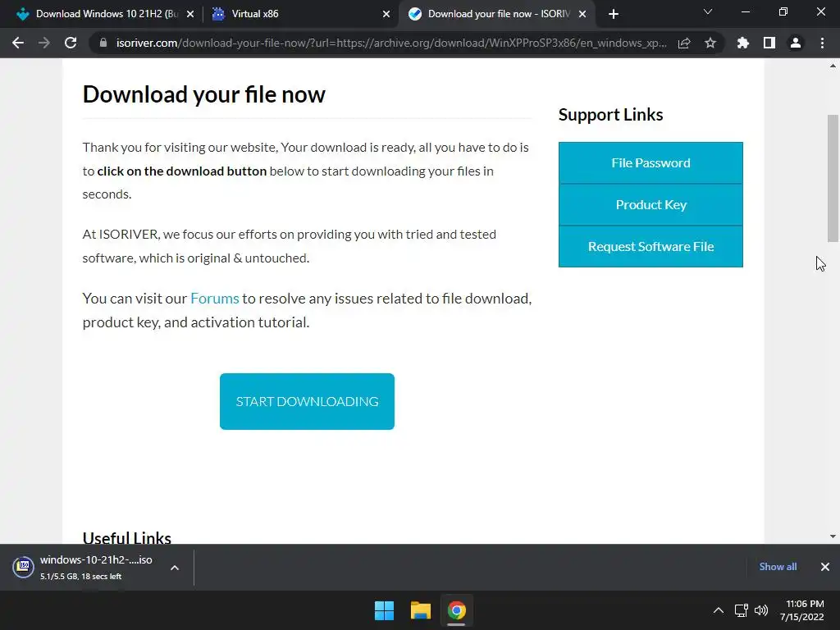This screenshot has width=840, height=630.
Task: Click the forward navigation arrow
Action: point(44,43)
